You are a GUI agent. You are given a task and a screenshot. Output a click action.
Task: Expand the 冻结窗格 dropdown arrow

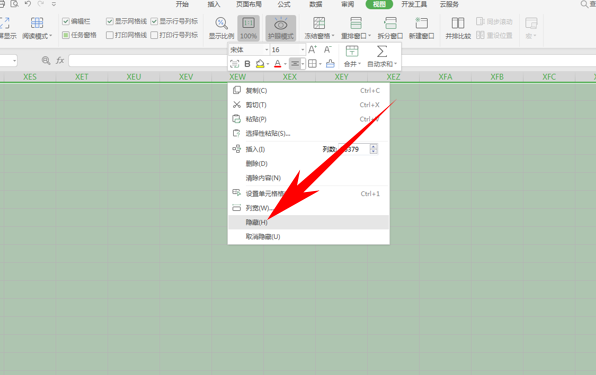333,36
